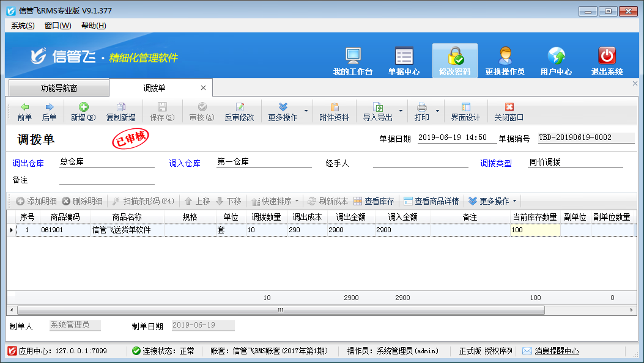The width and height of the screenshot is (644, 363).
Task: Switch user via 更换操作员 icon
Action: pos(505,61)
